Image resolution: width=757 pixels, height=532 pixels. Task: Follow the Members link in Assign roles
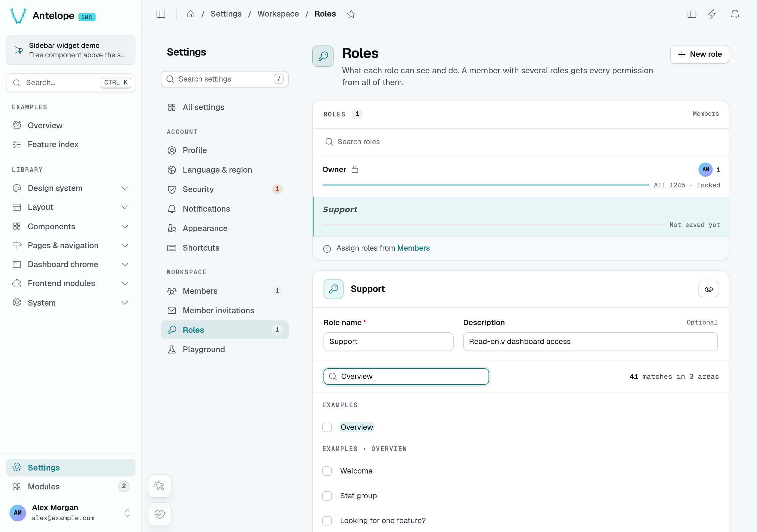pyautogui.click(x=413, y=248)
